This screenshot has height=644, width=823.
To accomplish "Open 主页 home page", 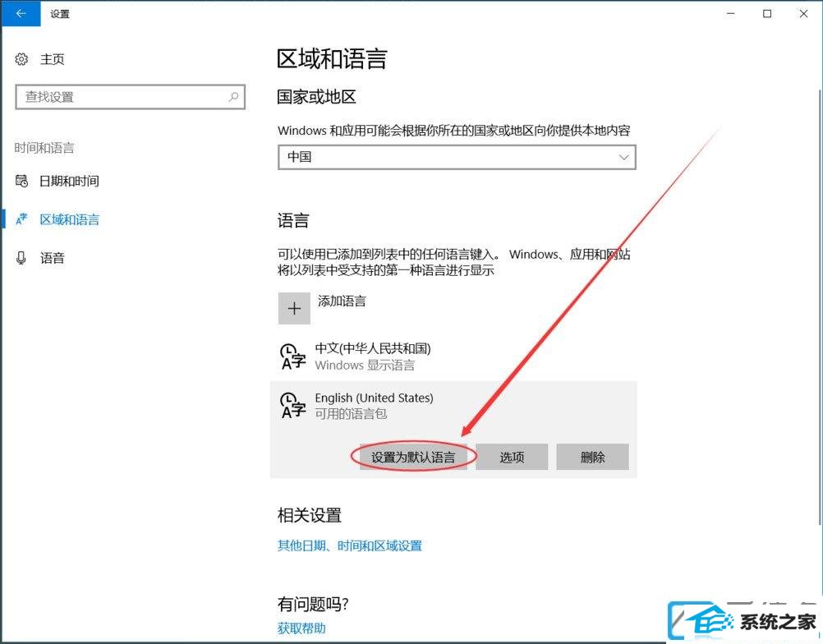I will 52,59.
